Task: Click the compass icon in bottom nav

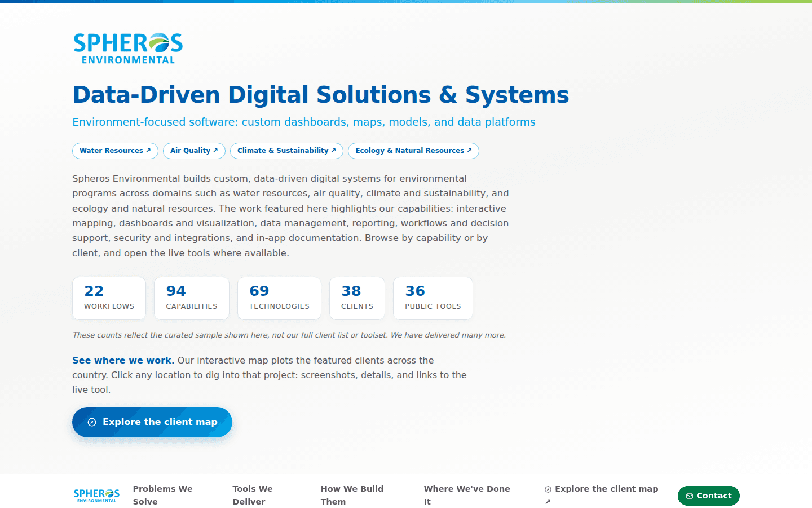Action: pos(548,489)
